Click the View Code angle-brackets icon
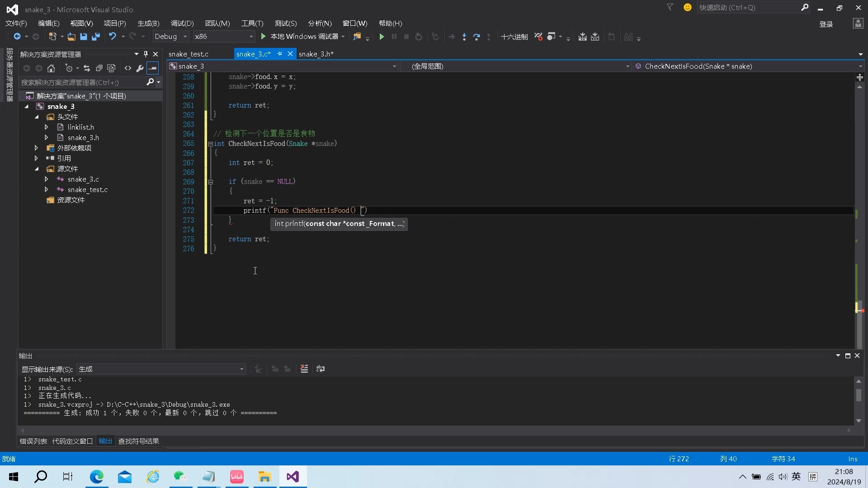Image resolution: width=868 pixels, height=488 pixels. click(128, 68)
